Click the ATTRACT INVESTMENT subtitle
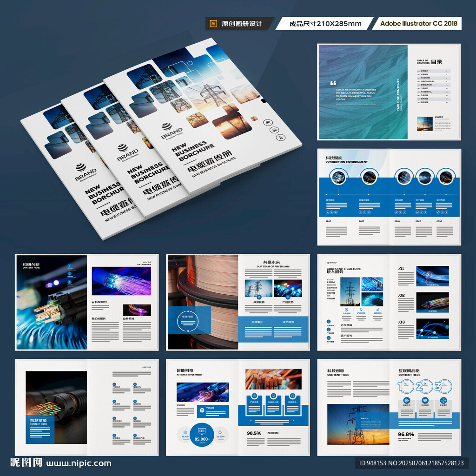This screenshot has width=476, height=476. 190,375
